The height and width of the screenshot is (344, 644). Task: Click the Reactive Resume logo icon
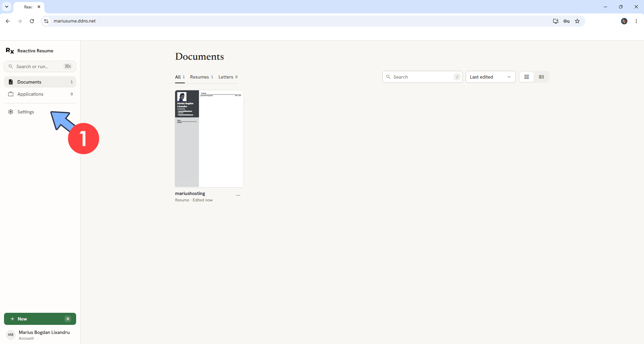[10, 51]
